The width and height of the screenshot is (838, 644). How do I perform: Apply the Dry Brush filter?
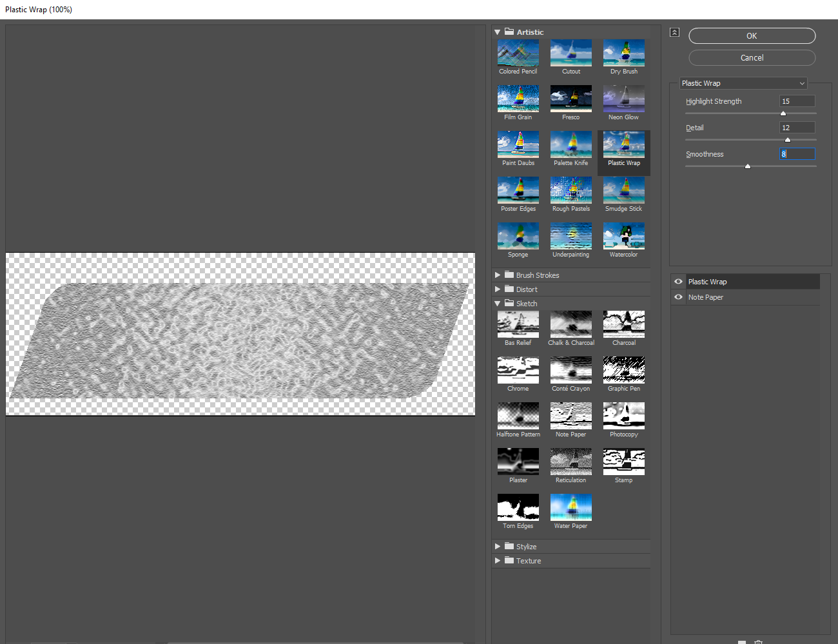[623, 52]
